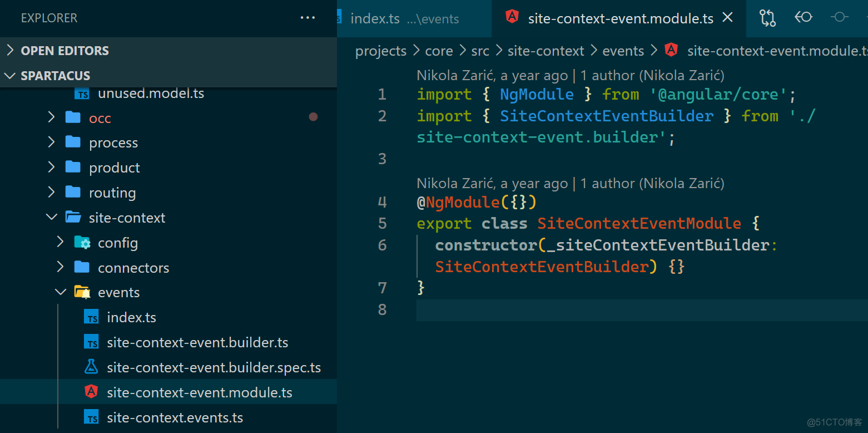The image size is (868, 433).
Task: Select the occ folder icon
Action: (73, 117)
